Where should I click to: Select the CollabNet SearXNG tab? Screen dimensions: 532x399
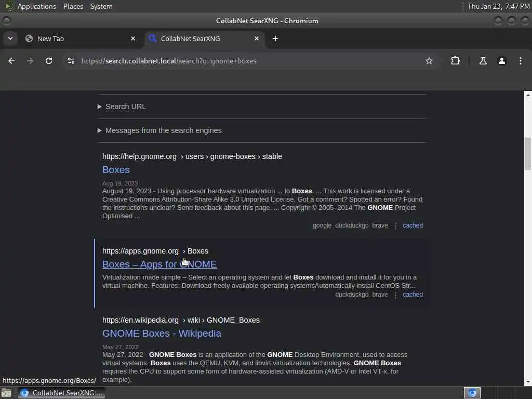[205, 38]
